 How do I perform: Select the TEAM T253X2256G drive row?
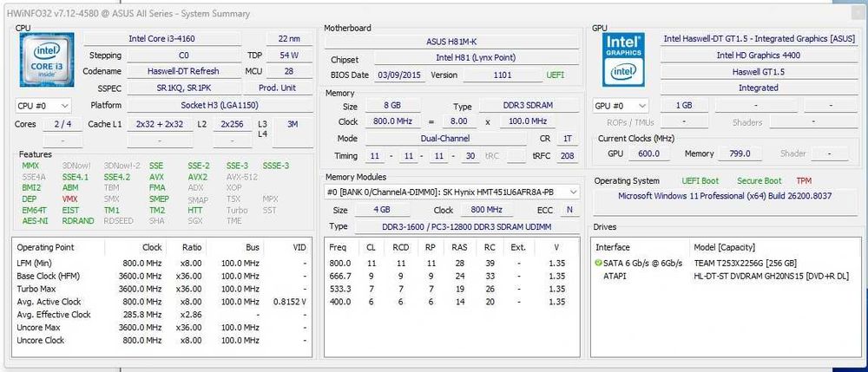tap(725, 263)
